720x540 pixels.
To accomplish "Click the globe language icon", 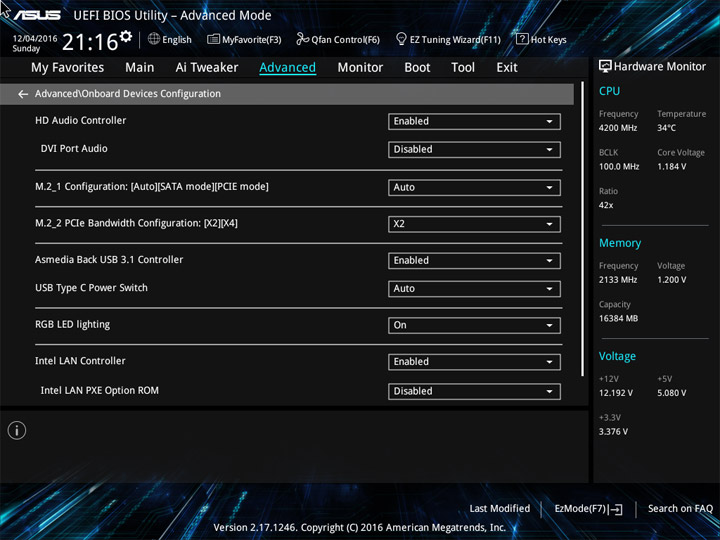I will coord(154,39).
